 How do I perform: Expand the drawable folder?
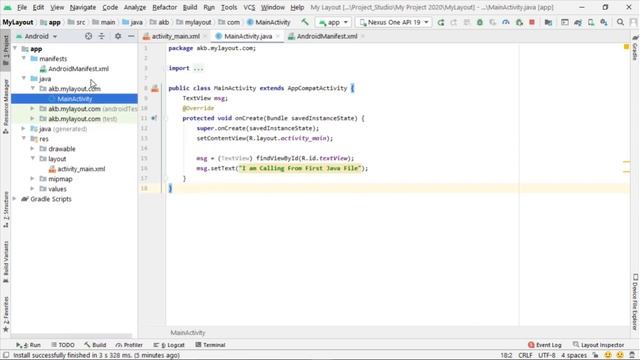click(x=33, y=149)
